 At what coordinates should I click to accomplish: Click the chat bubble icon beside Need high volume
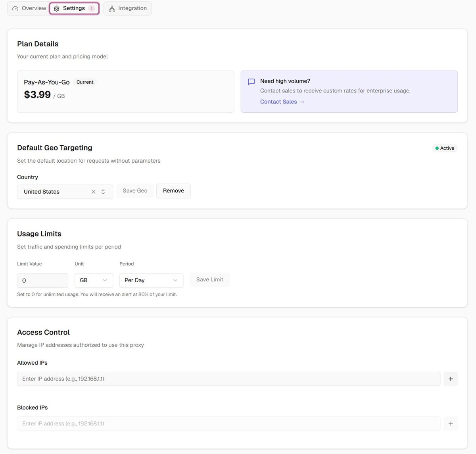tap(251, 82)
